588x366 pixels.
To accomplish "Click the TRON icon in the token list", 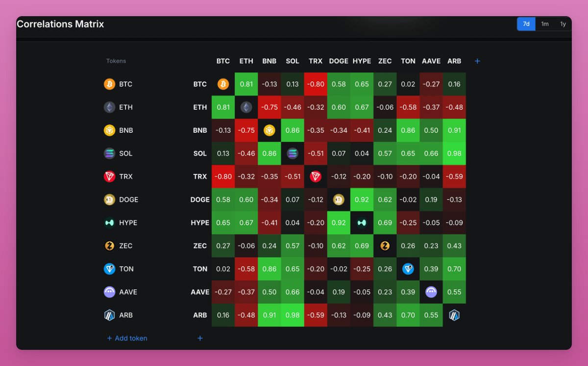I will tap(109, 176).
